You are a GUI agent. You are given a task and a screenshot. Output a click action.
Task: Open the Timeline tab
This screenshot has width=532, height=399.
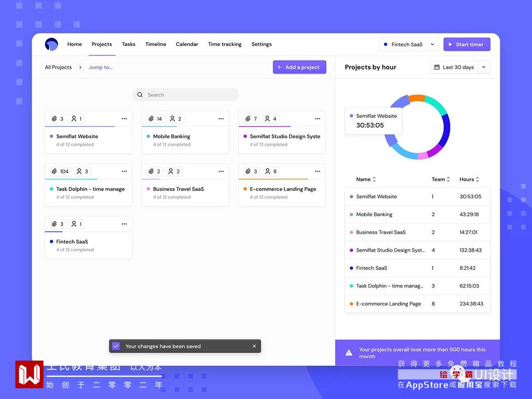156,44
